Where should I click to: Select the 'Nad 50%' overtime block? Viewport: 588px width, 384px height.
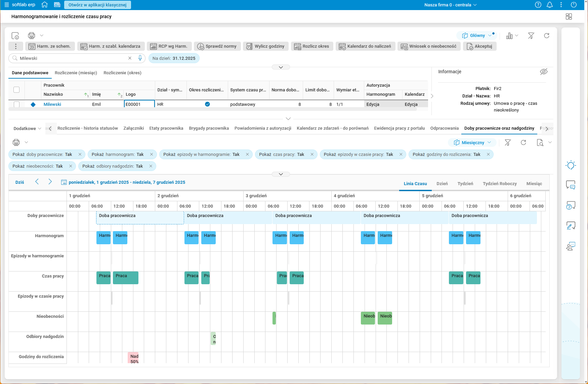coord(133,358)
